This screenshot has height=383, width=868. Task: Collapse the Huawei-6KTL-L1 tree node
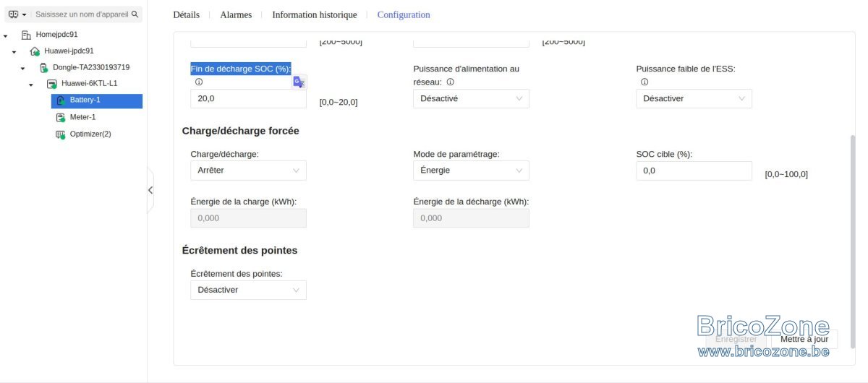click(x=31, y=85)
